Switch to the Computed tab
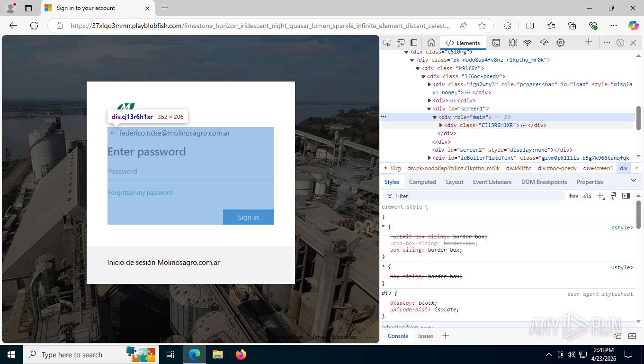 [x=422, y=182]
